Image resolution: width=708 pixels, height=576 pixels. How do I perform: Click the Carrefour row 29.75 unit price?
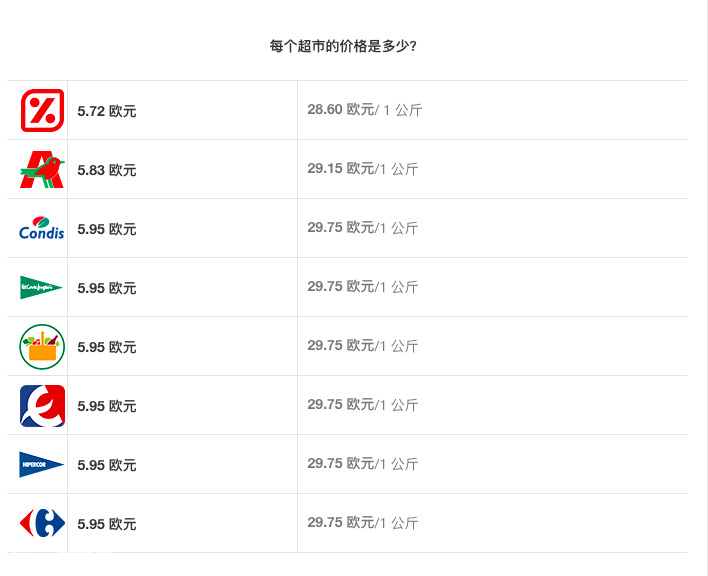(363, 523)
